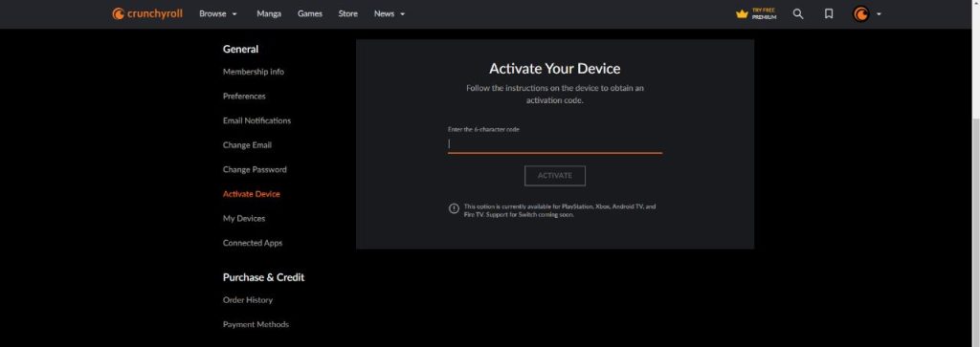Open Email Notifications settings
980x347 pixels.
coord(256,120)
